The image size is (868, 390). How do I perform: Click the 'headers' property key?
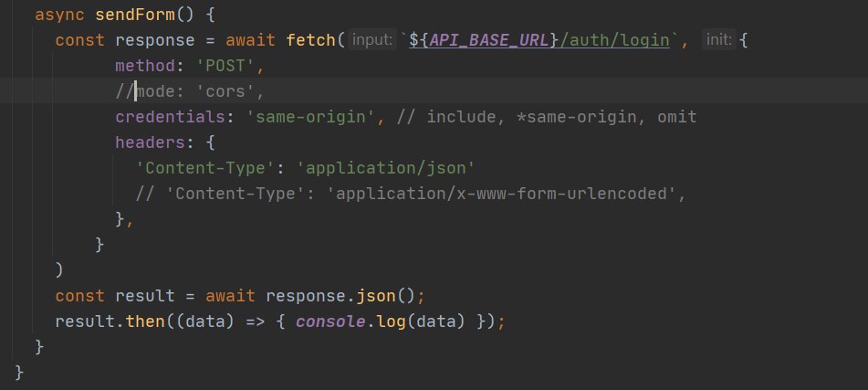pos(150,142)
